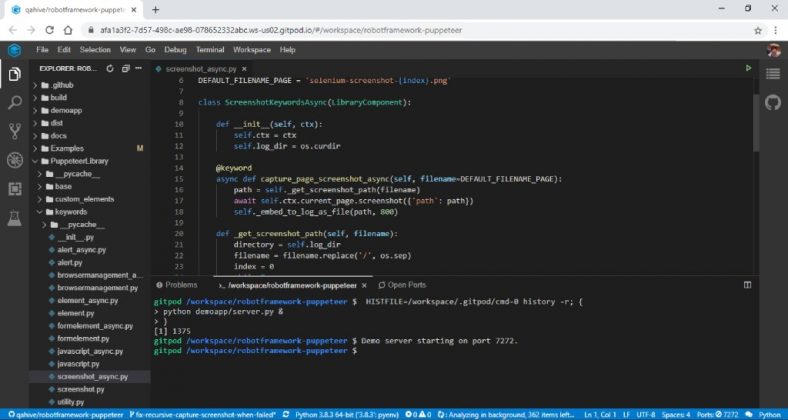Image resolution: width=788 pixels, height=420 pixels.
Task: Open the Go menu
Action: tap(150, 50)
